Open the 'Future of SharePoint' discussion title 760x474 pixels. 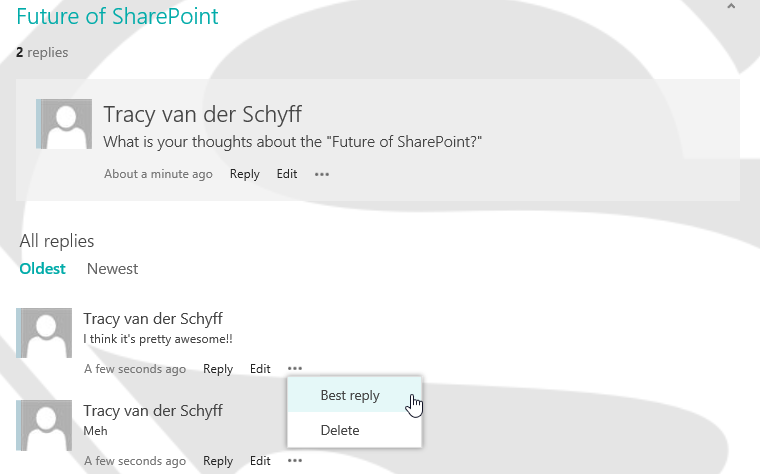[x=117, y=17]
